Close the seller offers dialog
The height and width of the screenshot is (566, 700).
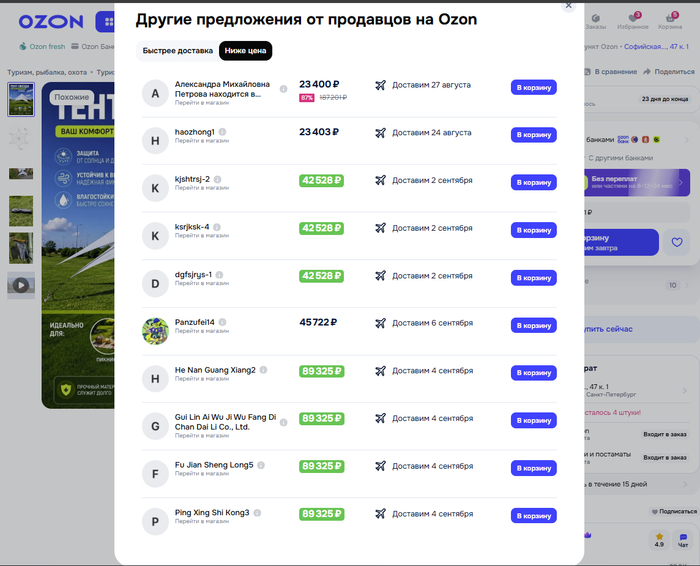[568, 5]
